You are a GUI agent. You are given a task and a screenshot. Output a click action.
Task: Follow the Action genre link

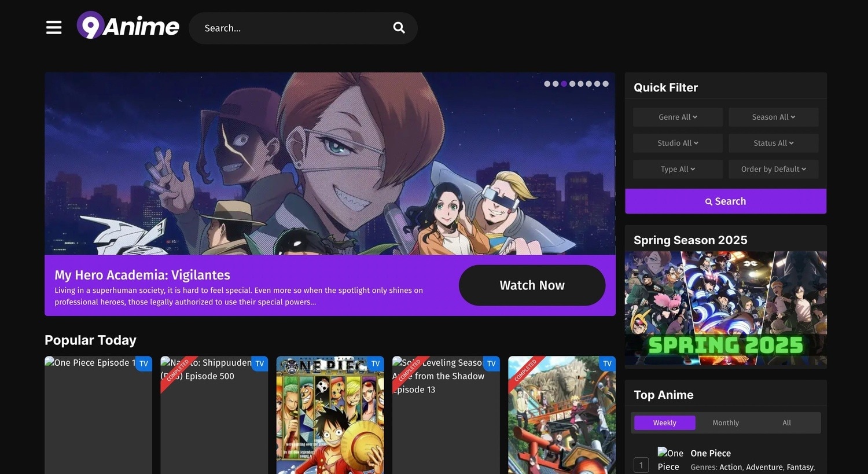(x=730, y=467)
